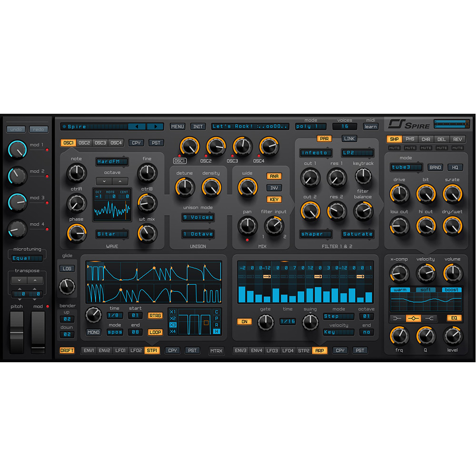Open the Saturate filter 2 mode dropdown
The width and height of the screenshot is (476, 476).
point(357,234)
